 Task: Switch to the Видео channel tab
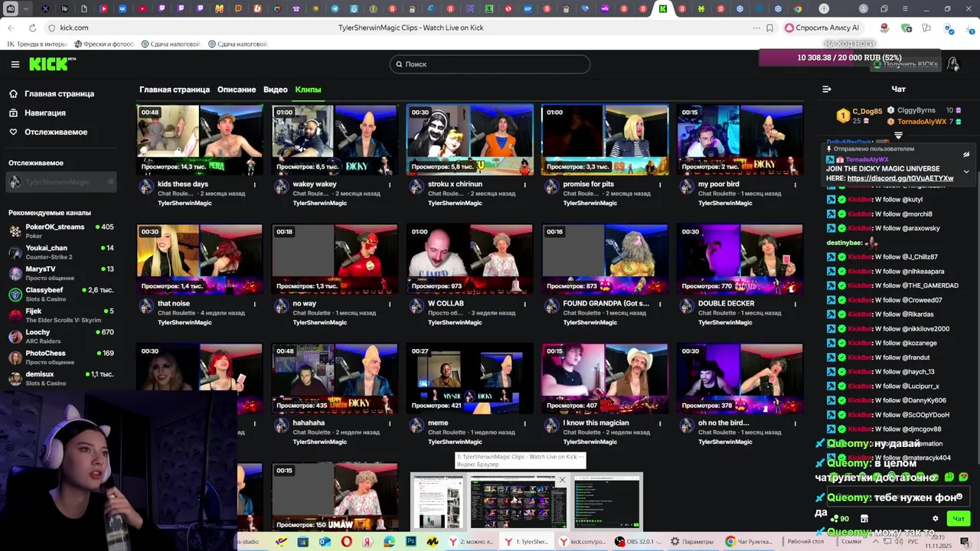(x=276, y=90)
